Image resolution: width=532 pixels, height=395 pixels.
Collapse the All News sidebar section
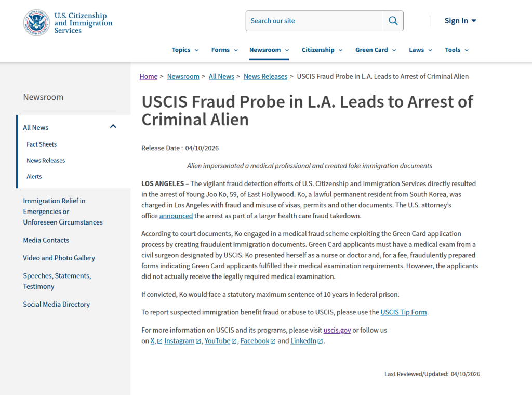coord(113,127)
